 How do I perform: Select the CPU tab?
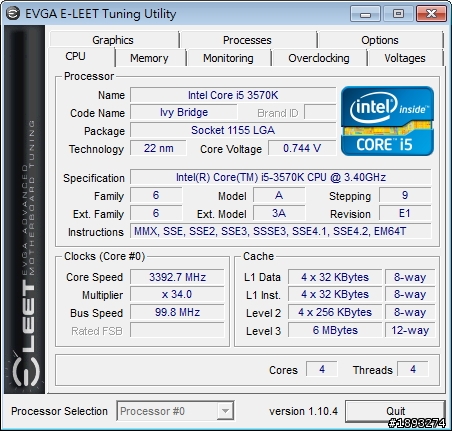coord(76,56)
